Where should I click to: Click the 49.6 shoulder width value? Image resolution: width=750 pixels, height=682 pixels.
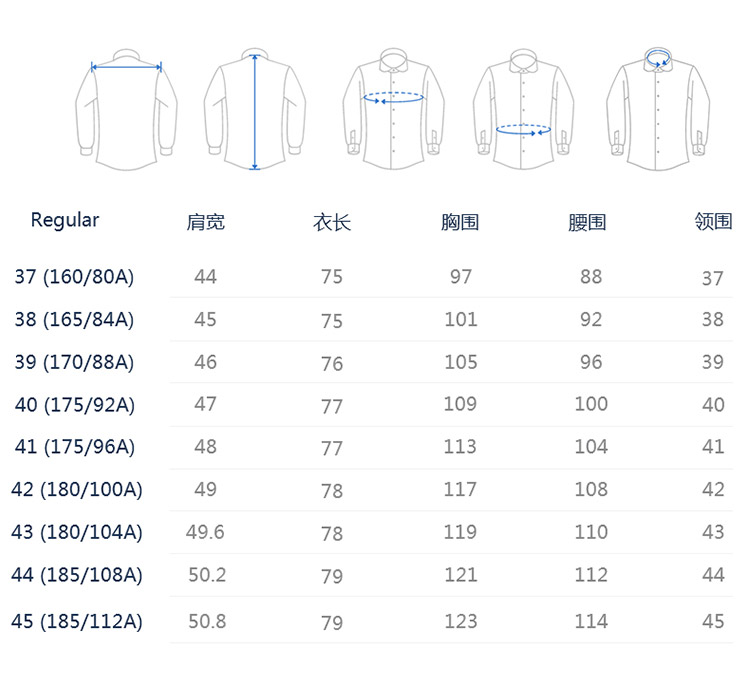coord(205,532)
